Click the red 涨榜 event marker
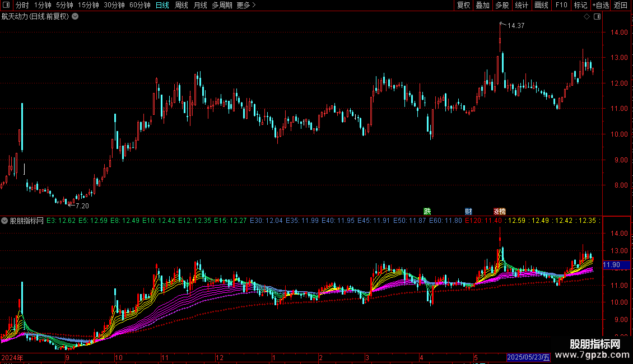The image size is (633, 364). [x=499, y=211]
